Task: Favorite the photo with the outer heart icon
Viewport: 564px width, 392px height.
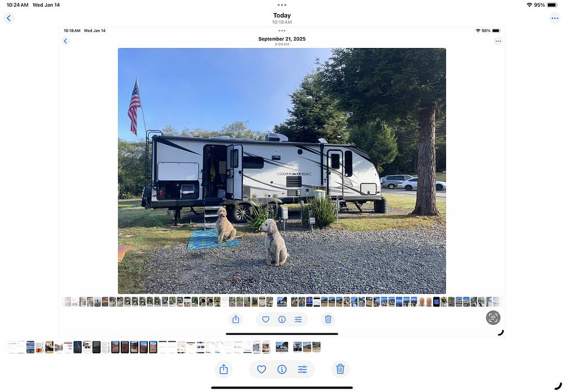Action: point(262,369)
